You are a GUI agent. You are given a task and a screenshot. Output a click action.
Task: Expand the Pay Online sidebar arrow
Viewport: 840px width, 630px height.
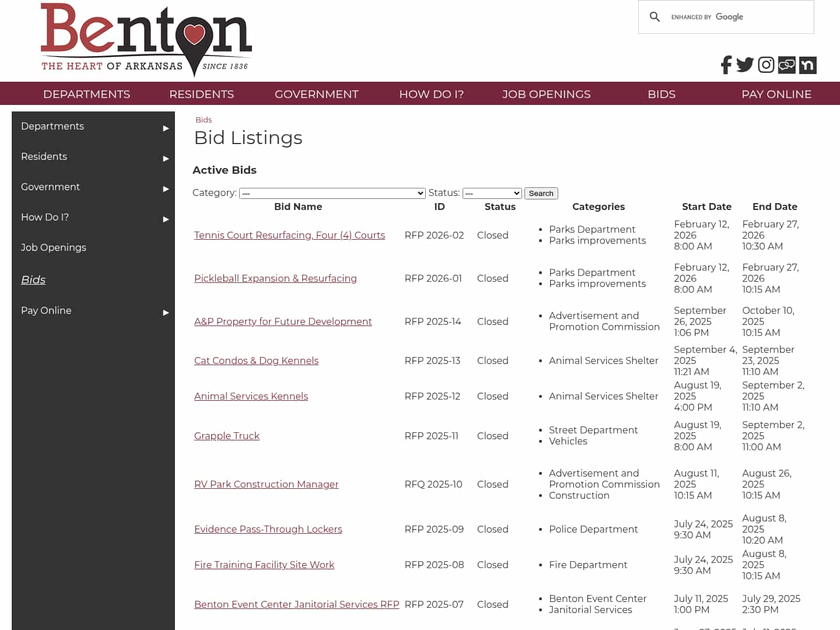[x=165, y=313]
